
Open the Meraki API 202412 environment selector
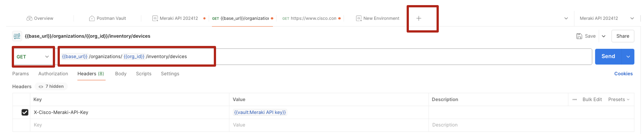(606, 19)
